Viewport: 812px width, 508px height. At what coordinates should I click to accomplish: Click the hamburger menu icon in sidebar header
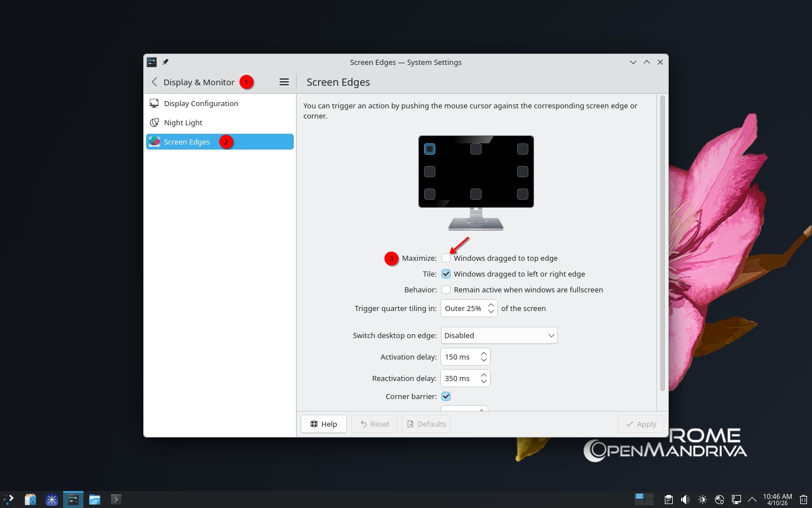[x=284, y=82]
